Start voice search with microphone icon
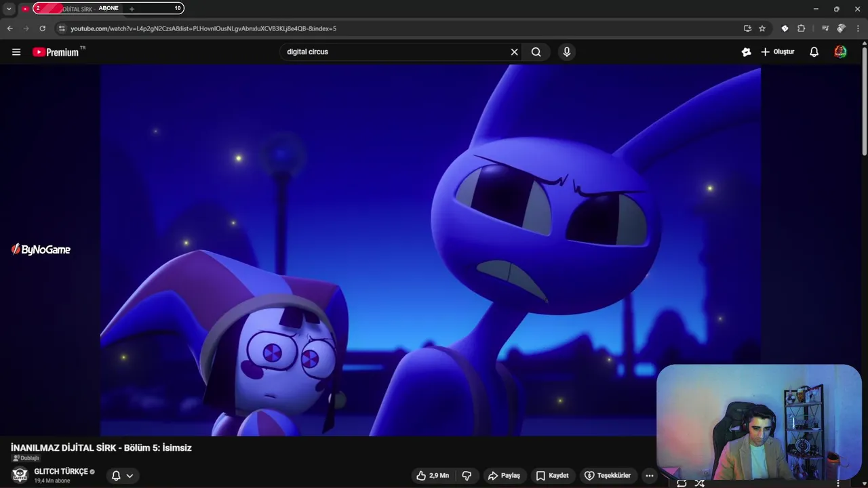Image resolution: width=868 pixels, height=488 pixels. pyautogui.click(x=567, y=52)
